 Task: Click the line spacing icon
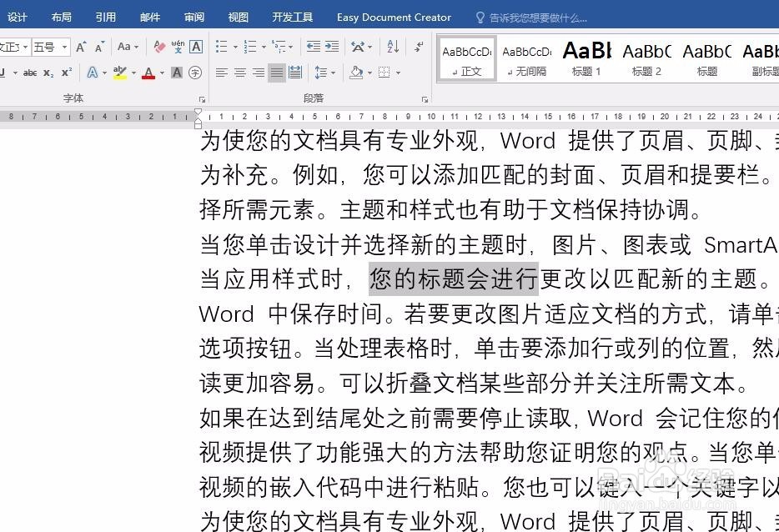(x=321, y=73)
